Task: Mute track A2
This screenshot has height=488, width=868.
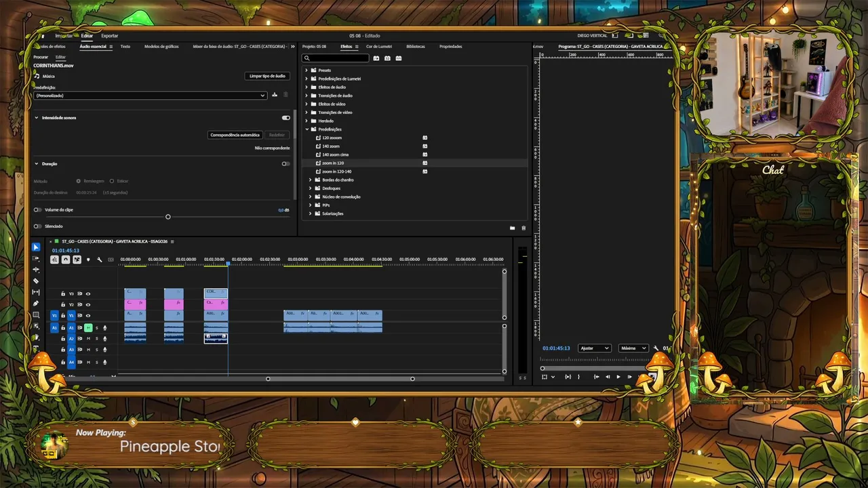Action: (x=88, y=339)
